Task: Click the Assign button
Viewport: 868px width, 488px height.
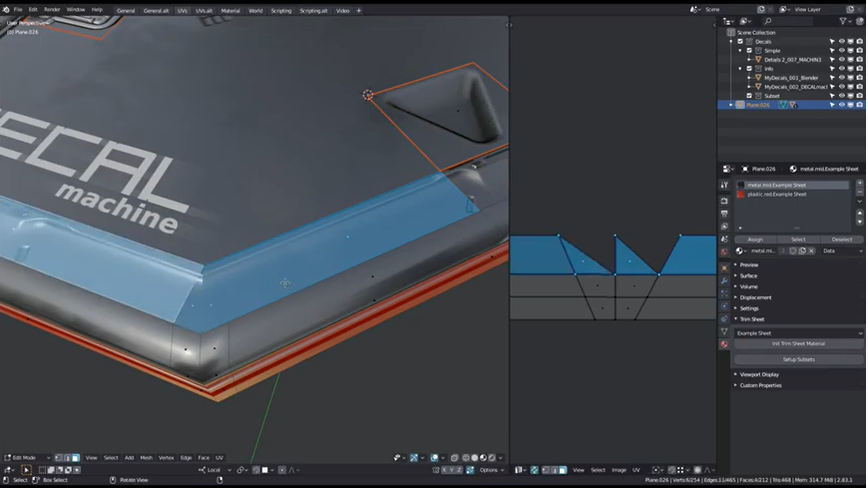Action: coord(755,240)
